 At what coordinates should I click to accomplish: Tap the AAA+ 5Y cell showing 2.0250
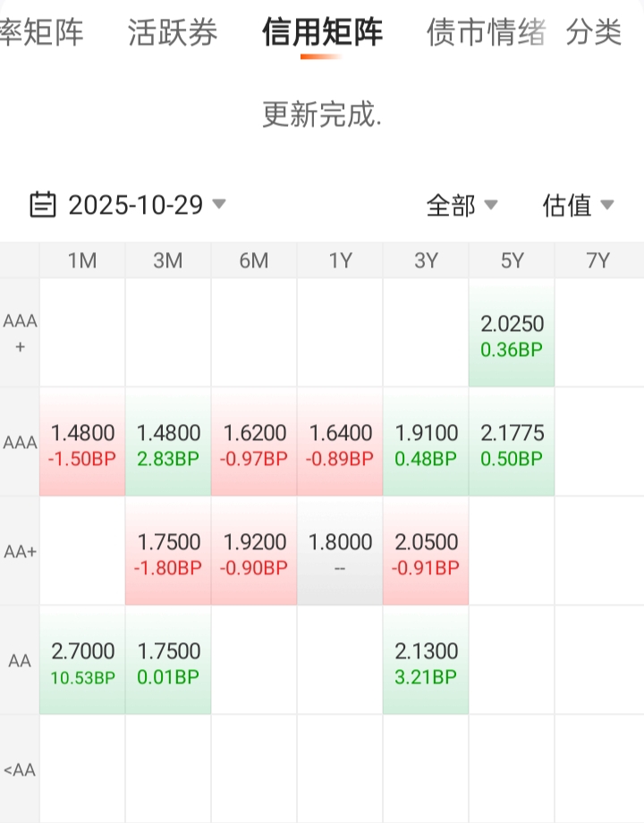tap(512, 335)
